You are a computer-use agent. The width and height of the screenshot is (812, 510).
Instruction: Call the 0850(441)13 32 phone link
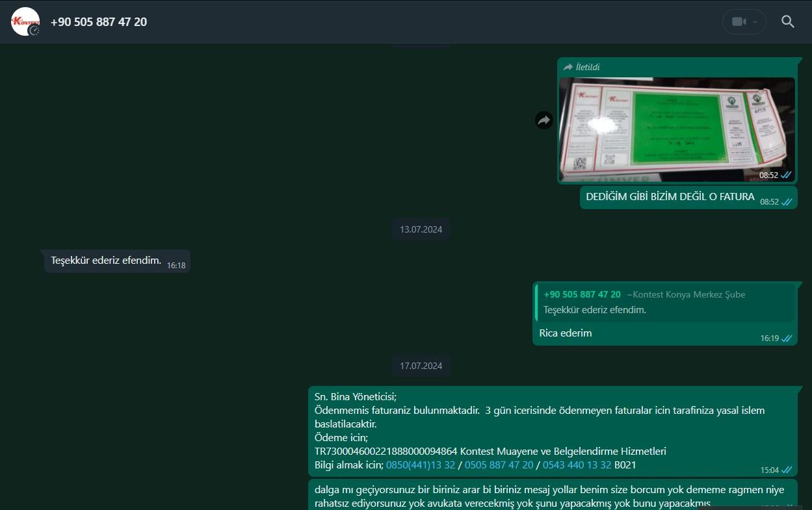(420, 465)
